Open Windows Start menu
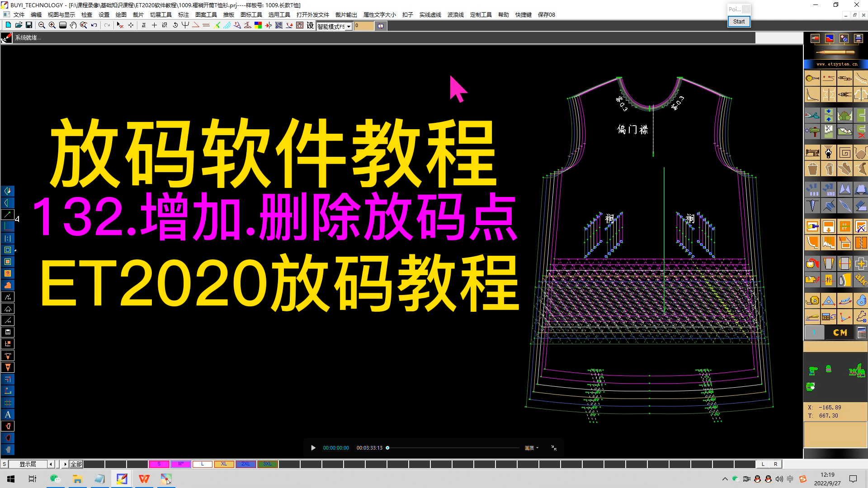The image size is (868, 488). point(11,479)
